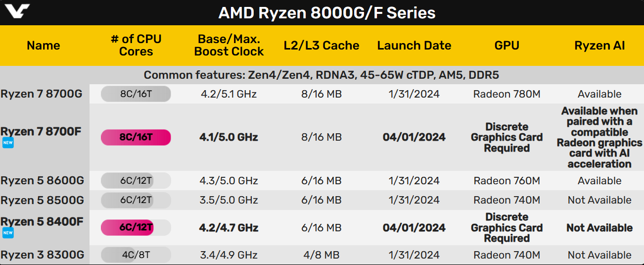Click the NEW badge under Ryzen 5 8400F
This screenshot has height=265, width=644.
click(x=8, y=233)
